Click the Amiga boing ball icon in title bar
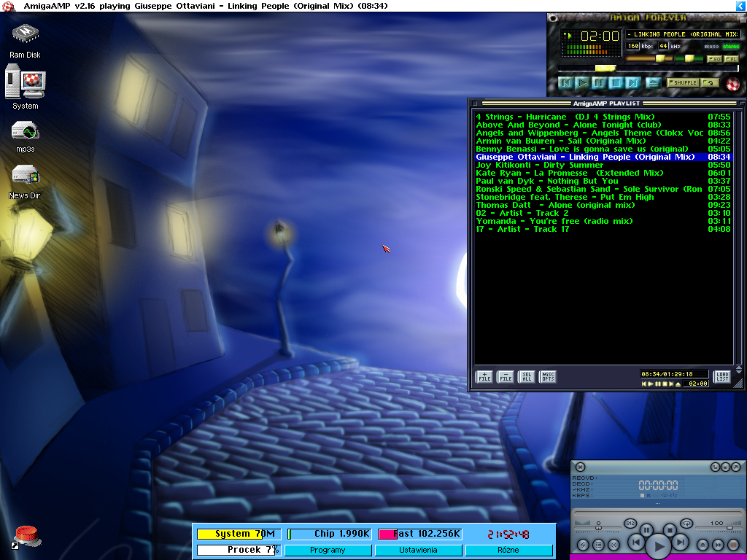Image resolution: width=747 pixels, height=560 pixels. 8,6
